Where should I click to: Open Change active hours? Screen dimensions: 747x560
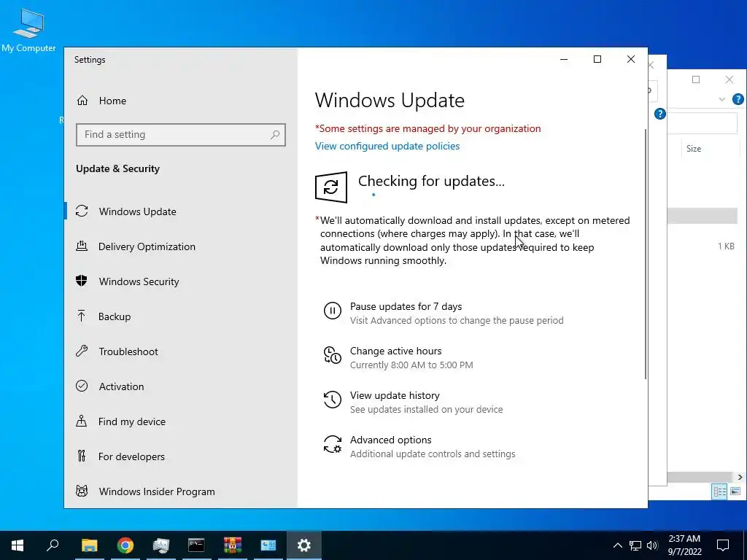(396, 351)
